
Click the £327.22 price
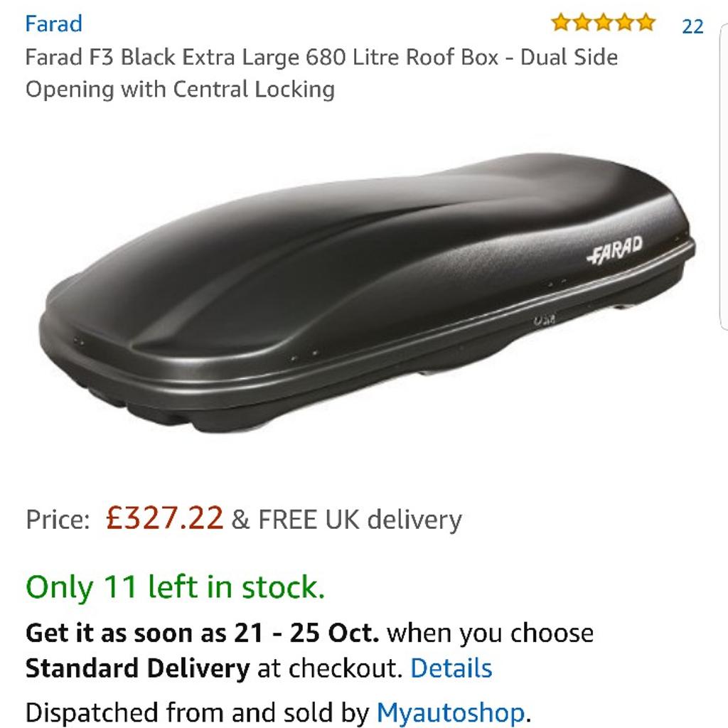point(164,518)
